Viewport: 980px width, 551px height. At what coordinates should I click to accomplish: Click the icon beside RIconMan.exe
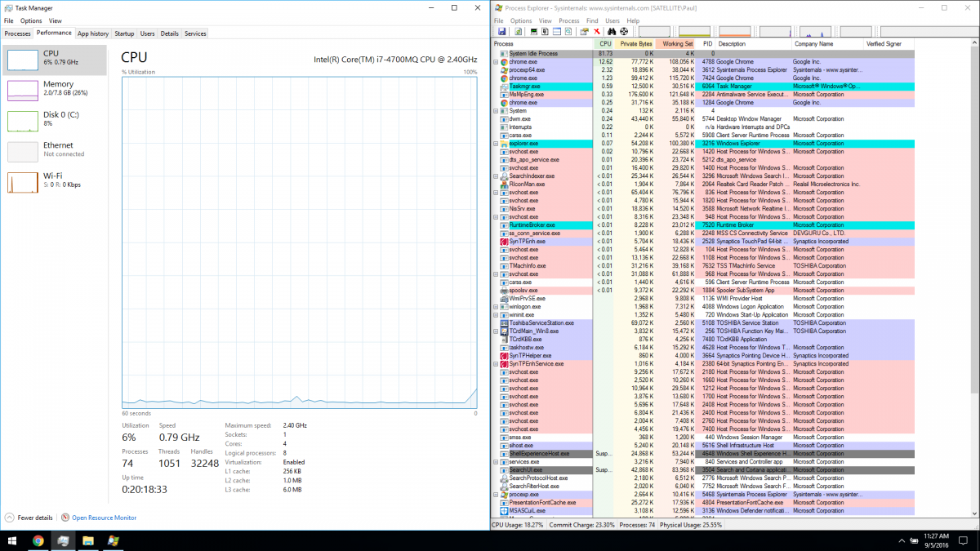[x=504, y=184]
